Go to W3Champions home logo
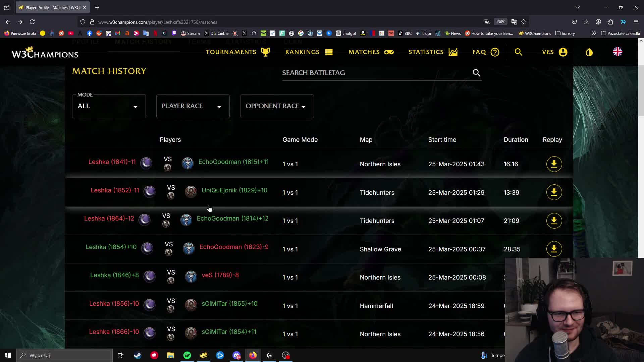The height and width of the screenshot is (362, 644). click(x=45, y=52)
